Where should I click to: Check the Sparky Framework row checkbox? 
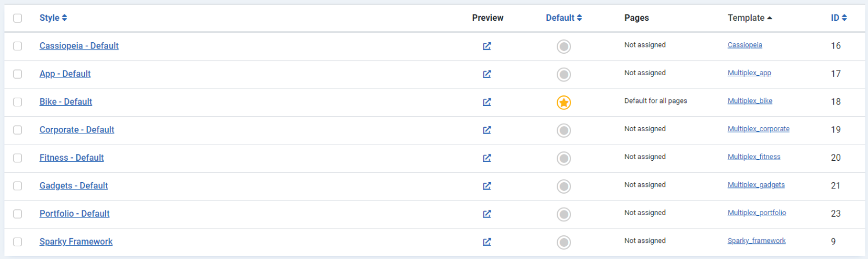[x=17, y=242]
